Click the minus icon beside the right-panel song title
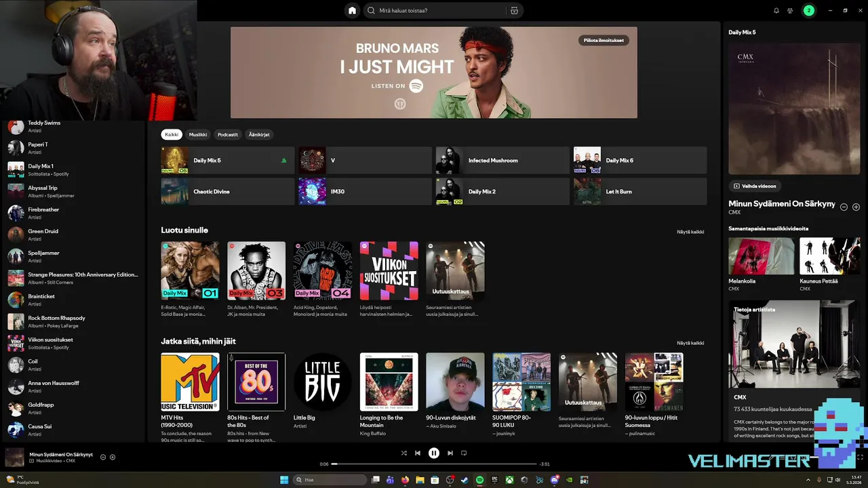This screenshot has width=868, height=488. point(844,207)
